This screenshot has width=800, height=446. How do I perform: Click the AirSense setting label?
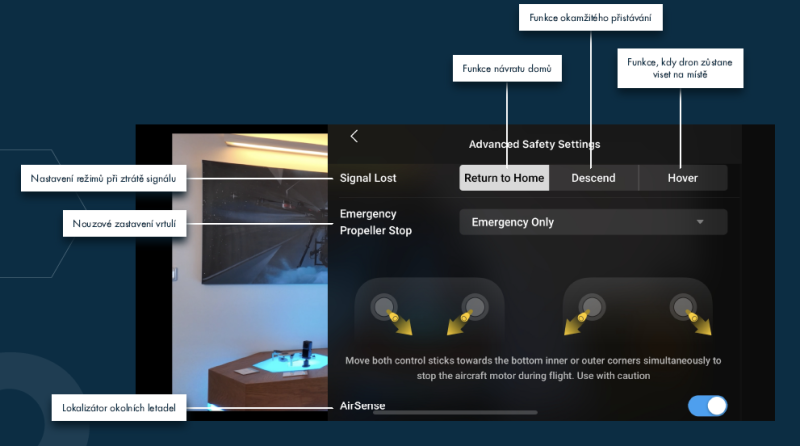click(x=363, y=406)
